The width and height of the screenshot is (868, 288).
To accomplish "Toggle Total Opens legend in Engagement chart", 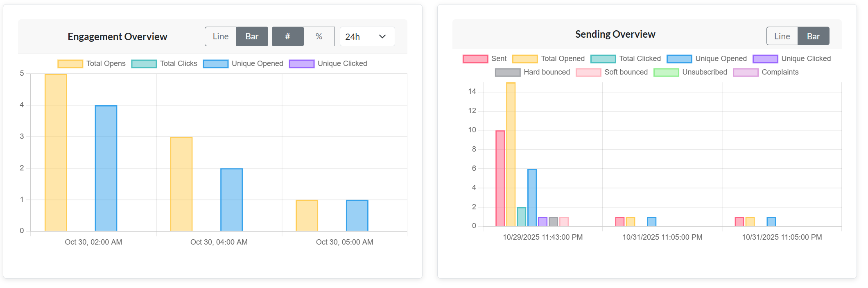I will 92,63.
